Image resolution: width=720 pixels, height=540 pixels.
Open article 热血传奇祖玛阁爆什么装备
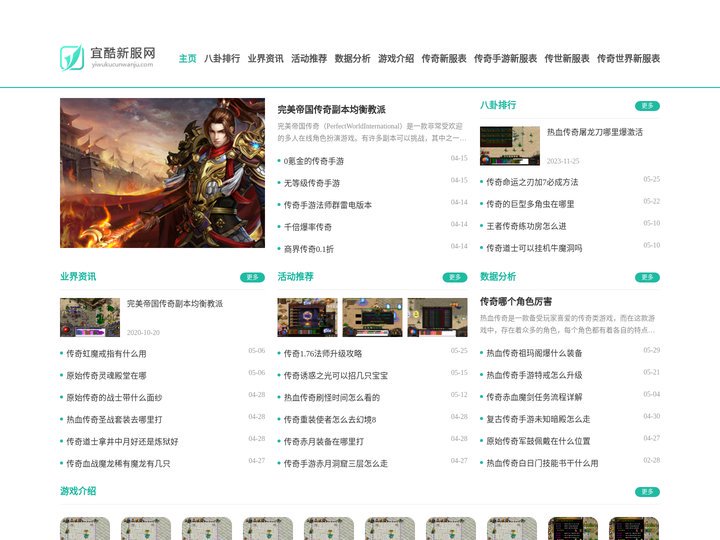tap(534, 353)
